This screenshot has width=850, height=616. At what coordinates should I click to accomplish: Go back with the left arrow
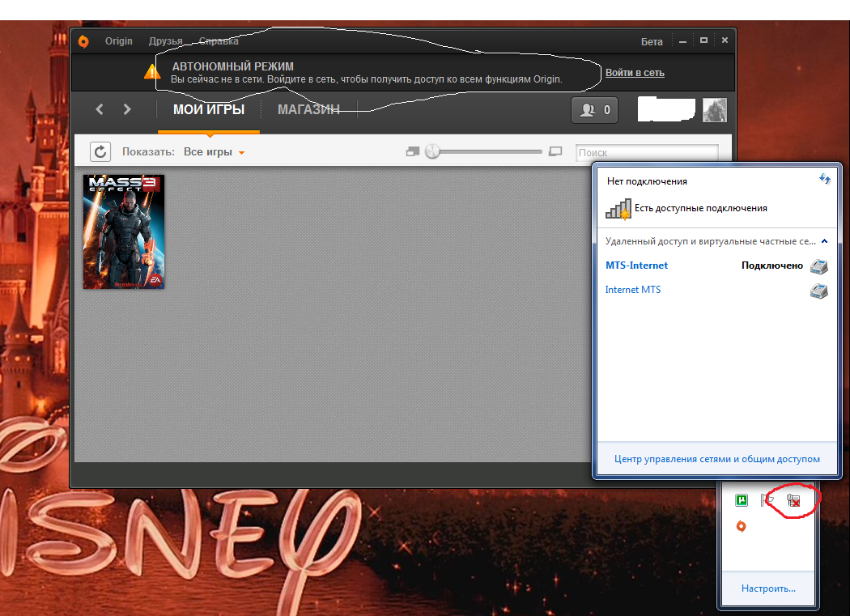(x=100, y=109)
